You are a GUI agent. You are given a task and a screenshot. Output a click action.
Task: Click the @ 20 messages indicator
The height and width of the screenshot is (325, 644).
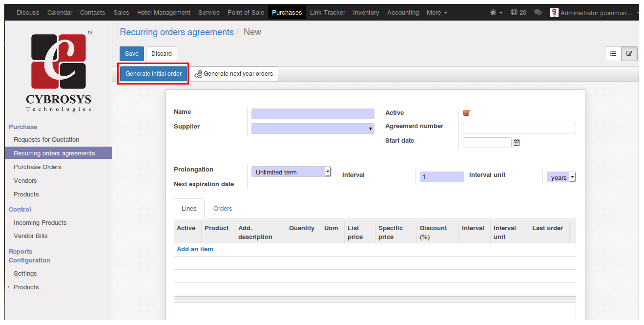[x=518, y=13]
